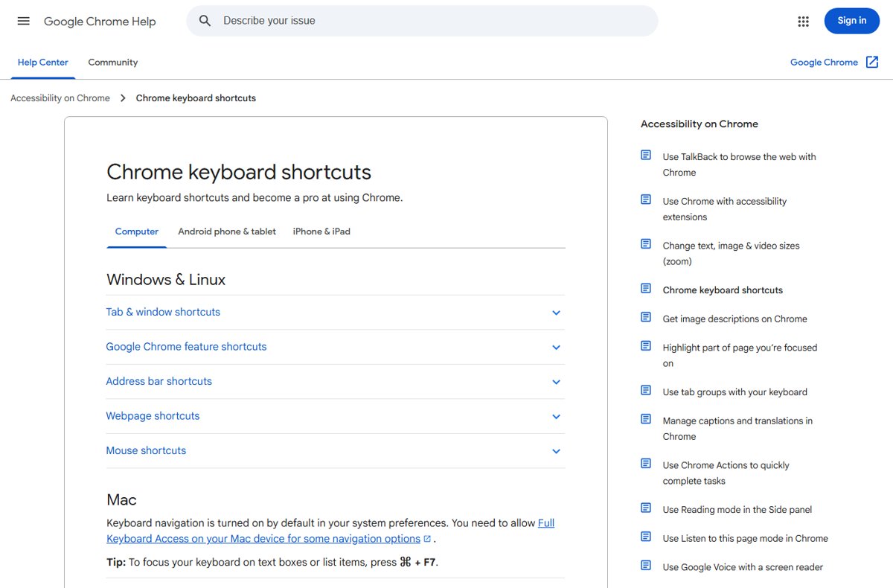
Task: Click the search magnifier icon
Action: click(x=205, y=21)
